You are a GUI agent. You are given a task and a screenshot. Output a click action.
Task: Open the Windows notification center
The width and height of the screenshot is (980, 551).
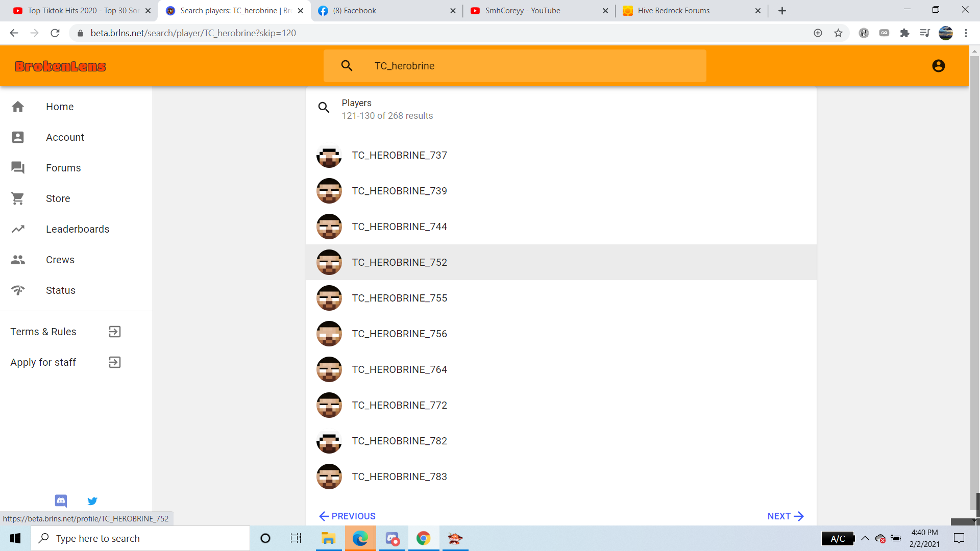pyautogui.click(x=959, y=538)
